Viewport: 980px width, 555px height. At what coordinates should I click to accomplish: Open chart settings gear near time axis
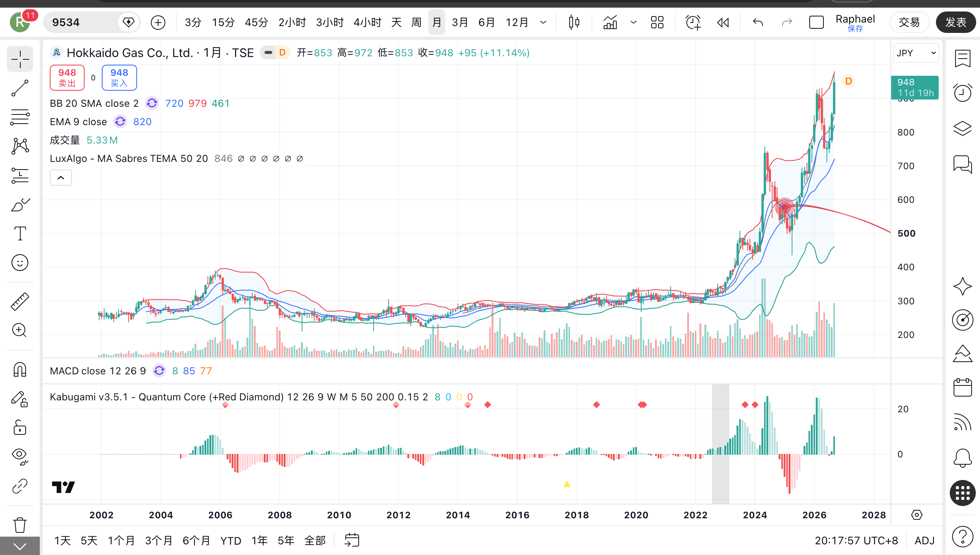(917, 515)
